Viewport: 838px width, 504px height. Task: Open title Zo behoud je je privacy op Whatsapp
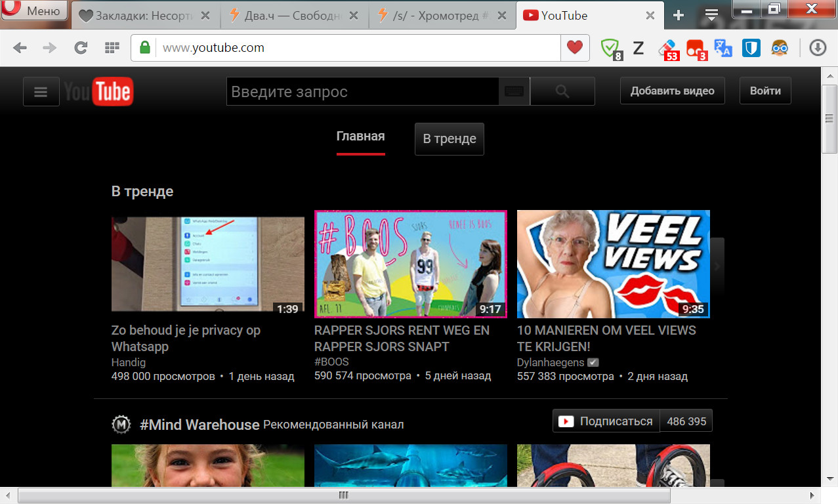186,339
